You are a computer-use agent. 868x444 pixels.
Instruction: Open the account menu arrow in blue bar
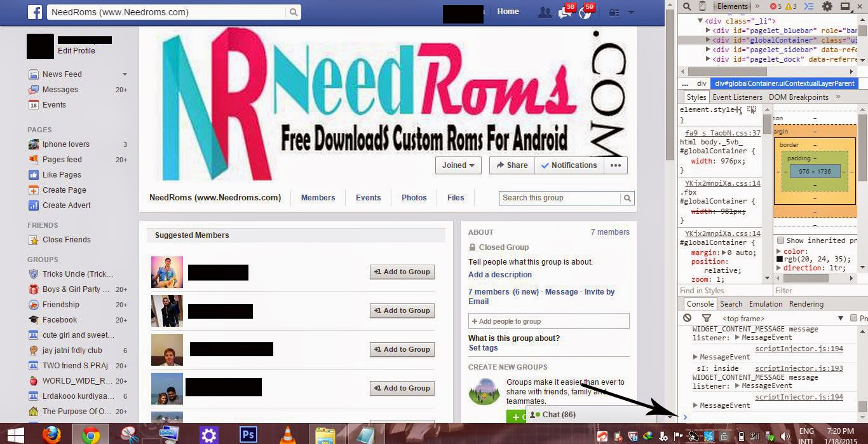click(631, 12)
